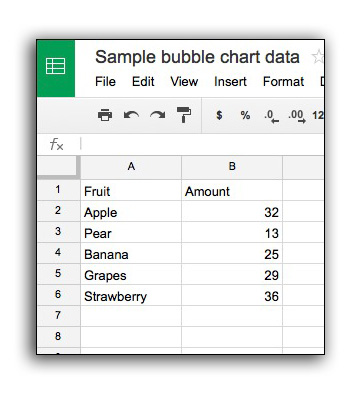Screen dimensions: 361x395
Task: Open the Insert menu
Action: 230,82
